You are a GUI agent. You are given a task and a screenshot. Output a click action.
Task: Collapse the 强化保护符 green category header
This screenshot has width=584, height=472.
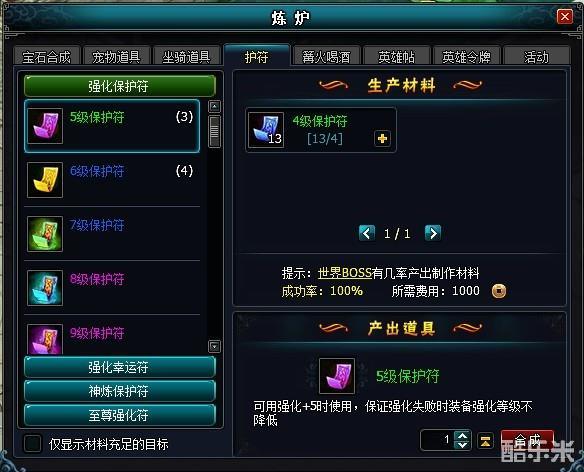120,86
